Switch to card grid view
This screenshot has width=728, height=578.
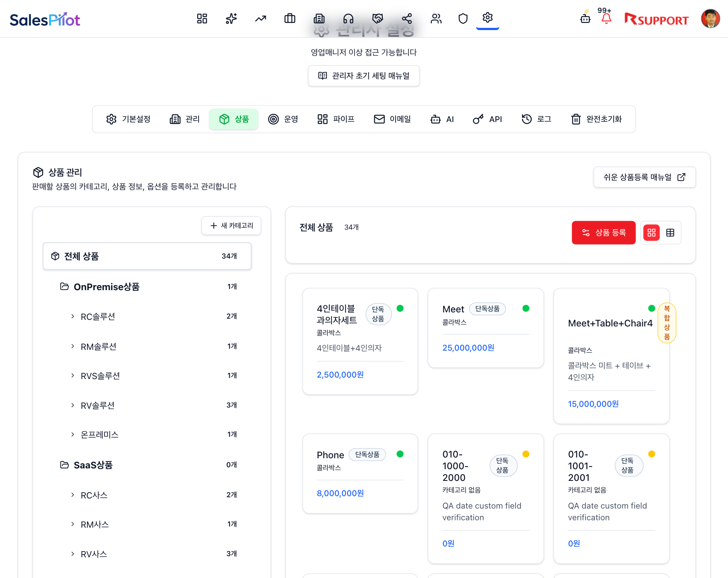pos(651,233)
